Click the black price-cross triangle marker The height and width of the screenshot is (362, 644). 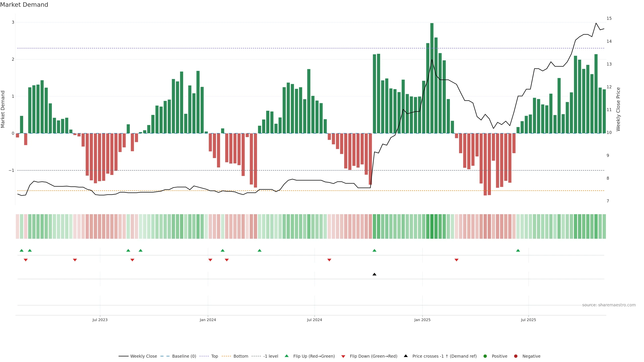pyautogui.click(x=374, y=274)
